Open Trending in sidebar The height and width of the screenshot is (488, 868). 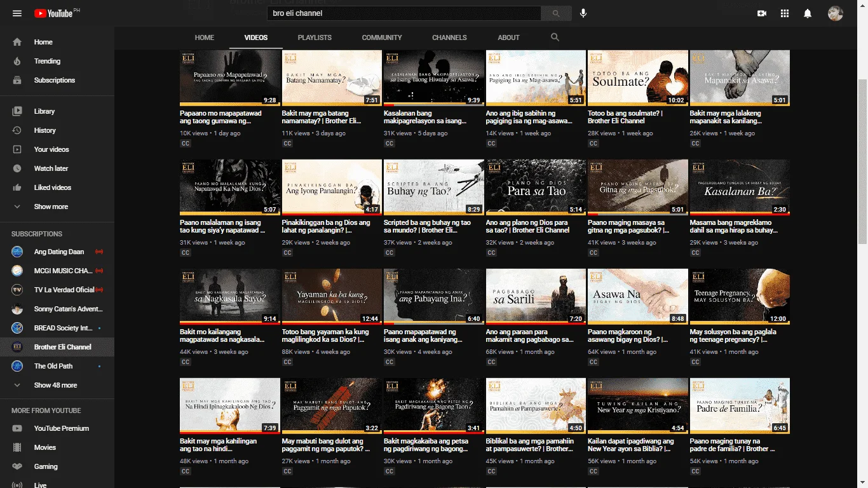tap(57, 61)
